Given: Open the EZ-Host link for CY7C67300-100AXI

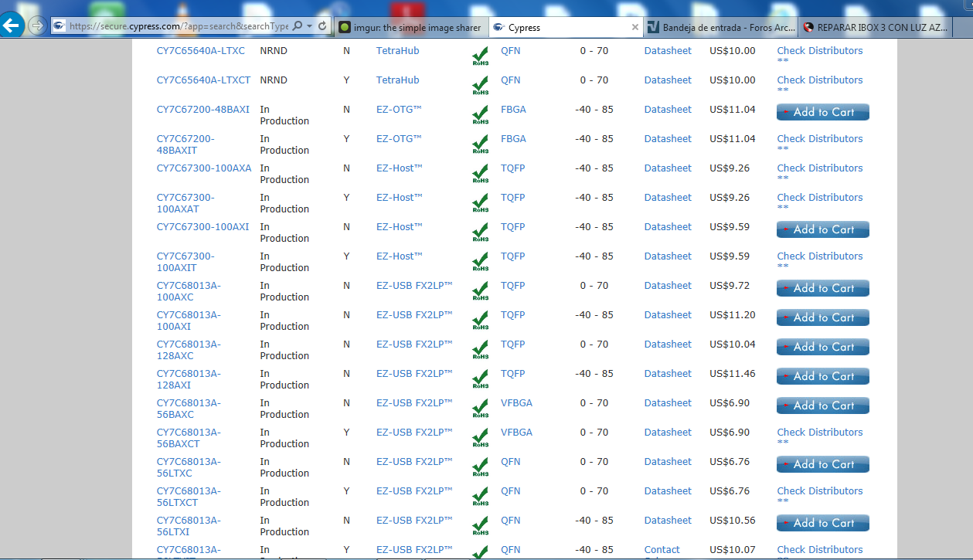Looking at the screenshot, I should coord(400,227).
